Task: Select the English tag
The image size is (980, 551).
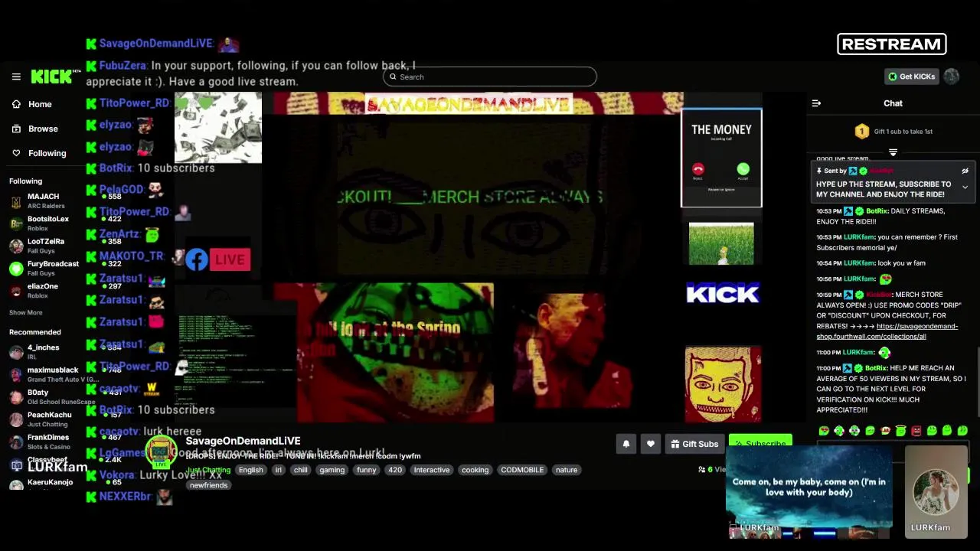Action: 250,470
